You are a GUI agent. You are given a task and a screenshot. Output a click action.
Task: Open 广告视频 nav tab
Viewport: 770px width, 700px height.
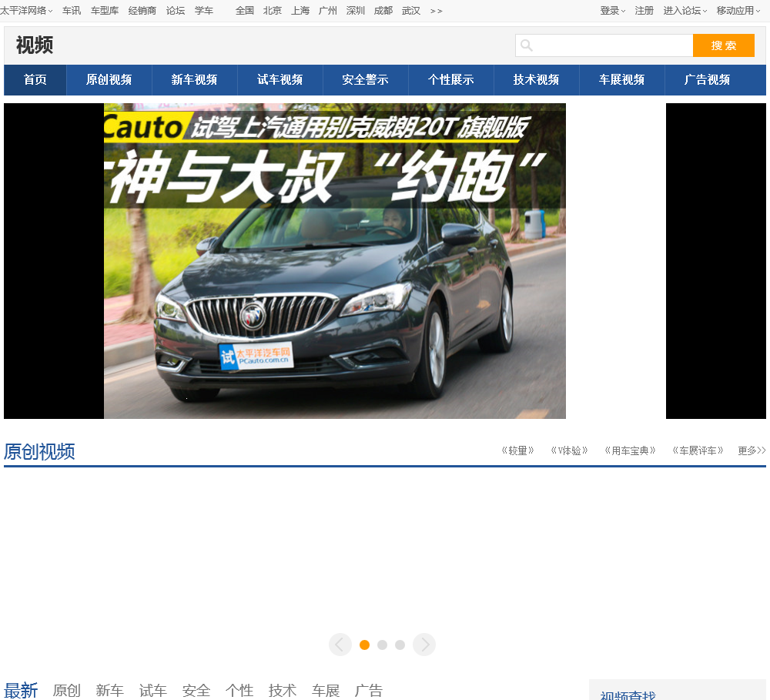[707, 79]
